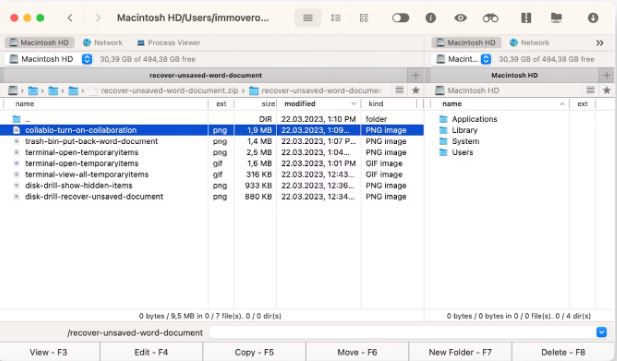Open the downloads queue icon
617x361 pixels.
pyautogui.click(x=593, y=18)
